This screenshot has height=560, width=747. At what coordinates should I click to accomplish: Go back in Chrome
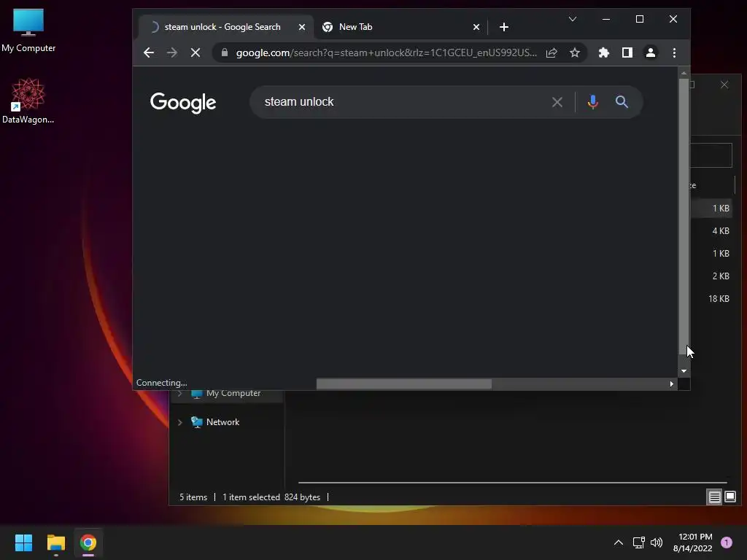149,52
